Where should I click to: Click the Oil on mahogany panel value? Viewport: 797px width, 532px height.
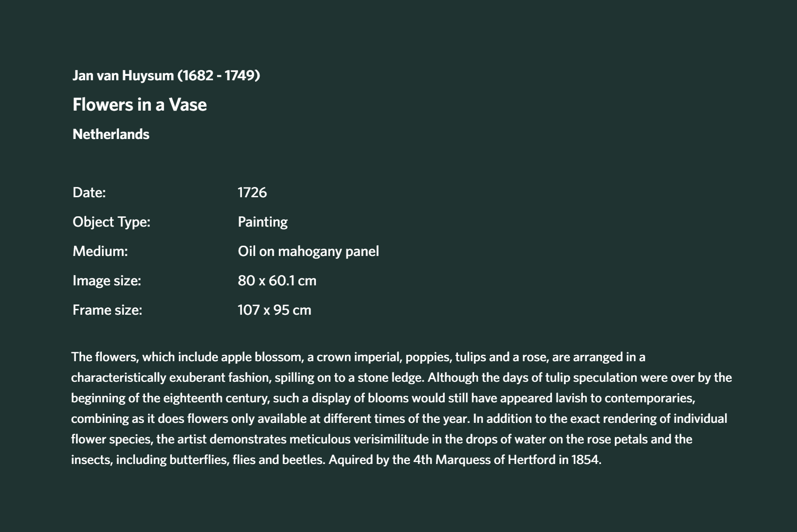coord(308,252)
